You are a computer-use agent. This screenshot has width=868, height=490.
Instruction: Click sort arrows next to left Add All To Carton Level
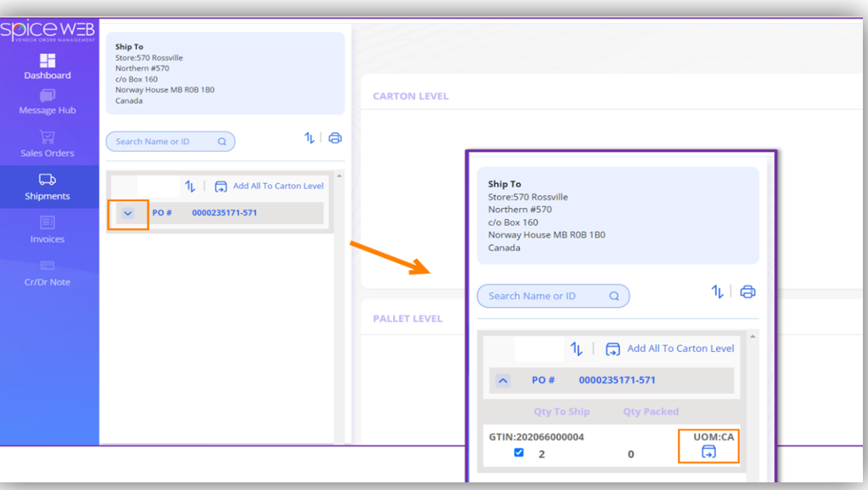point(190,187)
